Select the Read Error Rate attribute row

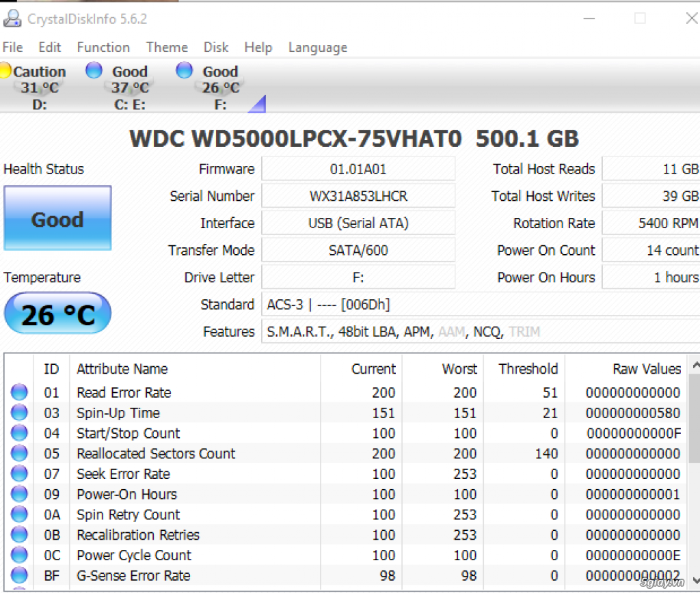(x=347, y=392)
